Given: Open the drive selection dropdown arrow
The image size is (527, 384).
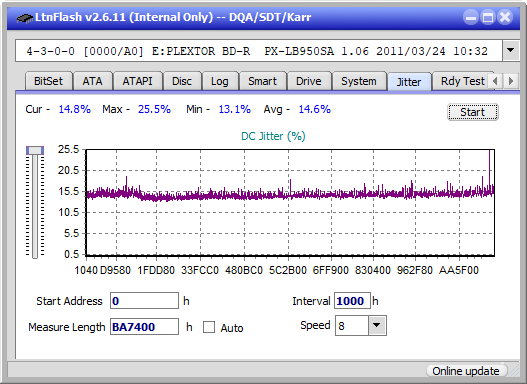Looking at the screenshot, I should [511, 51].
